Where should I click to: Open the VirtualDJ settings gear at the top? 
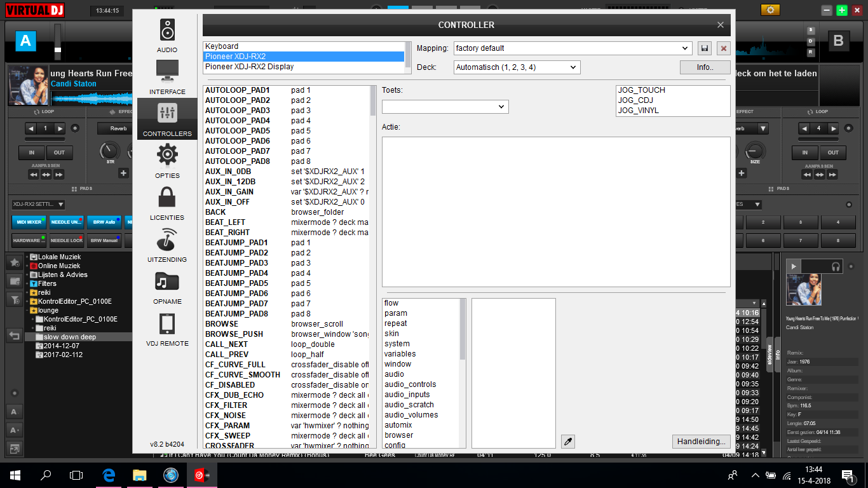770,10
